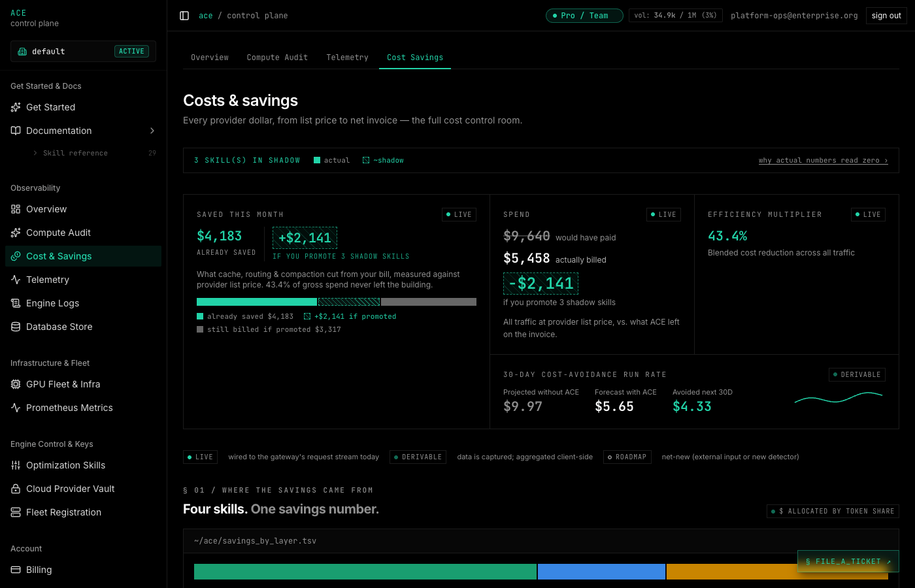The width and height of the screenshot is (915, 588).
Task: Click the Prometheus Metrics pulse icon
Action: coord(16,408)
